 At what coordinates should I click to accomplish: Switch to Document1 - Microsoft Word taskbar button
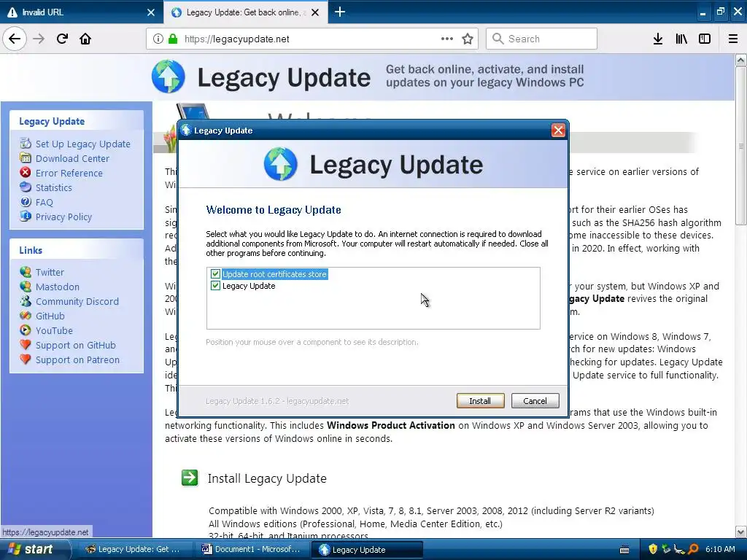pos(251,550)
